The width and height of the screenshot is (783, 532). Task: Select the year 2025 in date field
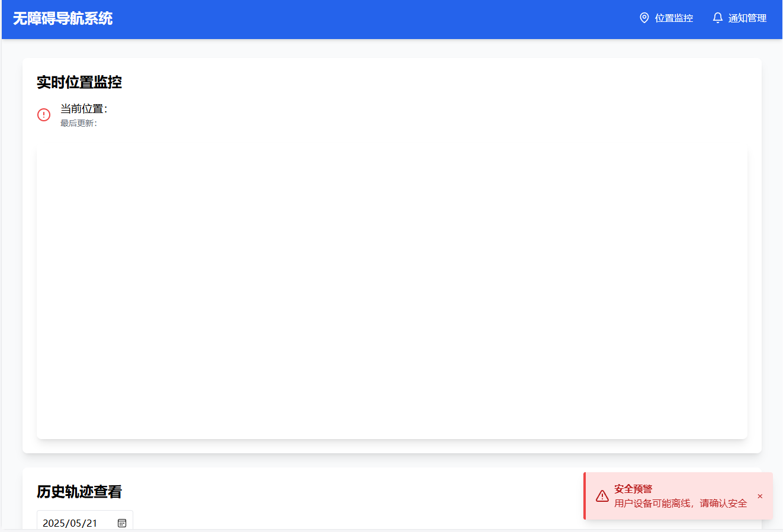click(x=54, y=523)
